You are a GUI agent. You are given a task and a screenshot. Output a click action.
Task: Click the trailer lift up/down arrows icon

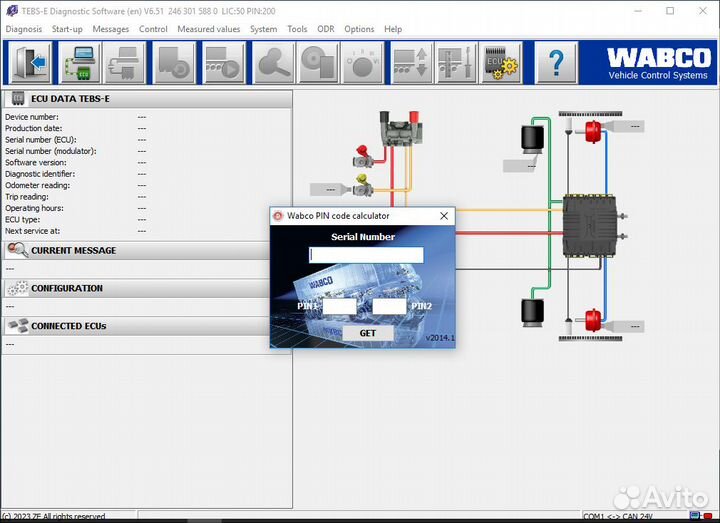[x=412, y=62]
